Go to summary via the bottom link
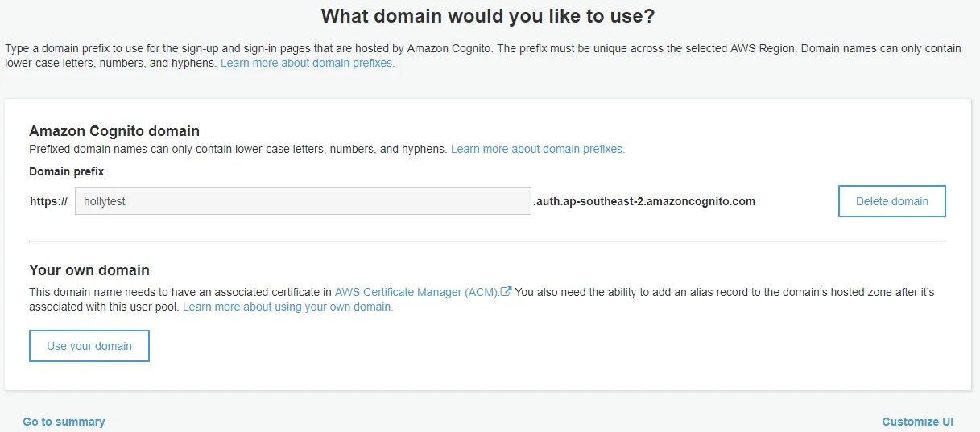Image resolution: width=980 pixels, height=432 pixels. point(64,422)
